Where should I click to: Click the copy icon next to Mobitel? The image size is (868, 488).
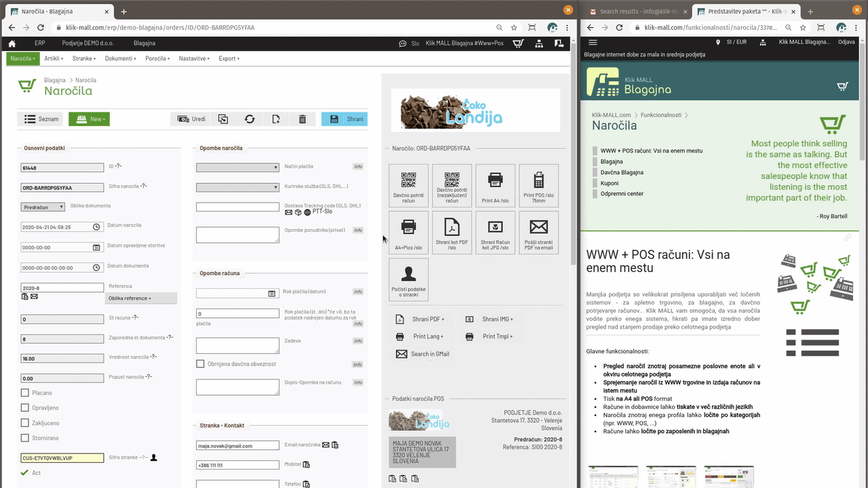[307, 465]
